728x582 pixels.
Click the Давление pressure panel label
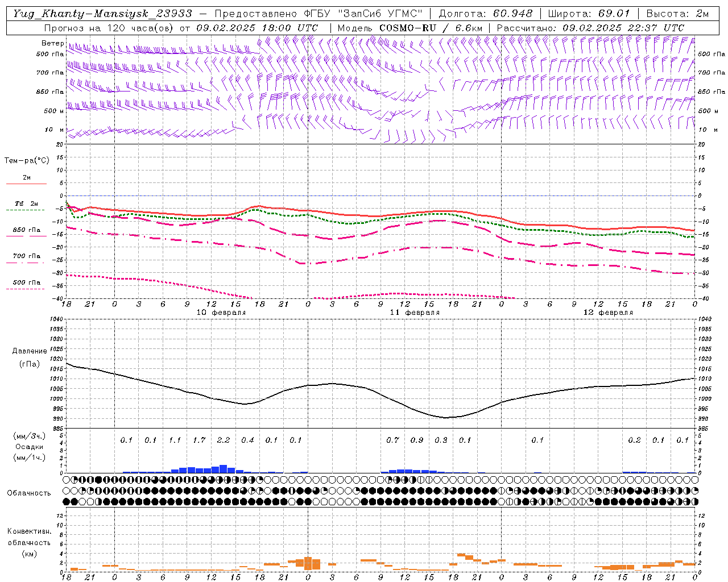pyautogui.click(x=29, y=351)
